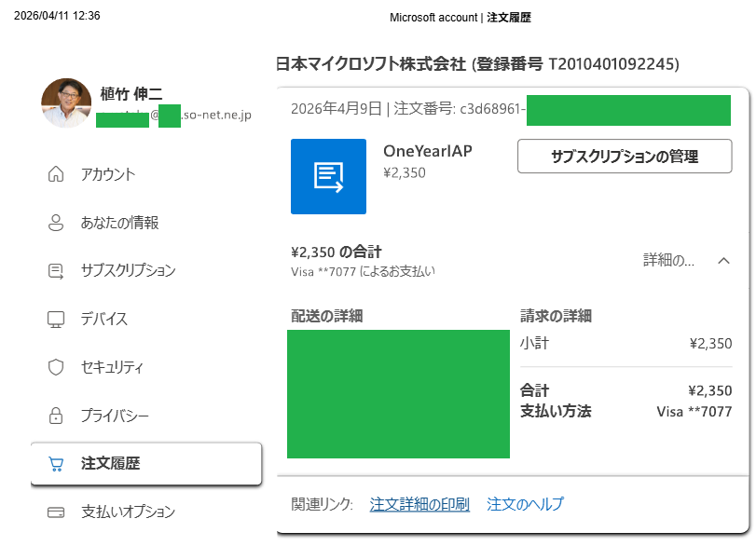
Task: Click the Microsoft account | 注文履歴 page title
Action: click(x=460, y=18)
